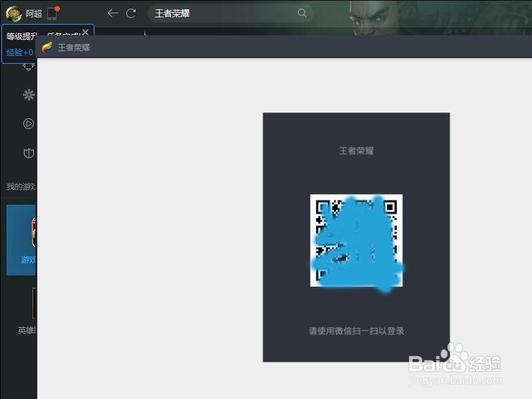Open the snowflake sidebar icon
This screenshot has width=532, height=399.
coord(29,94)
